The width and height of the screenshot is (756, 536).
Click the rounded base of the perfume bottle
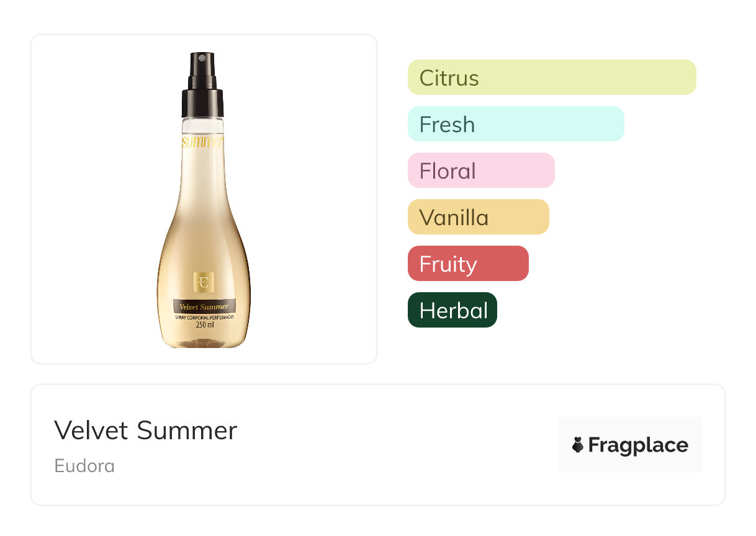(204, 339)
